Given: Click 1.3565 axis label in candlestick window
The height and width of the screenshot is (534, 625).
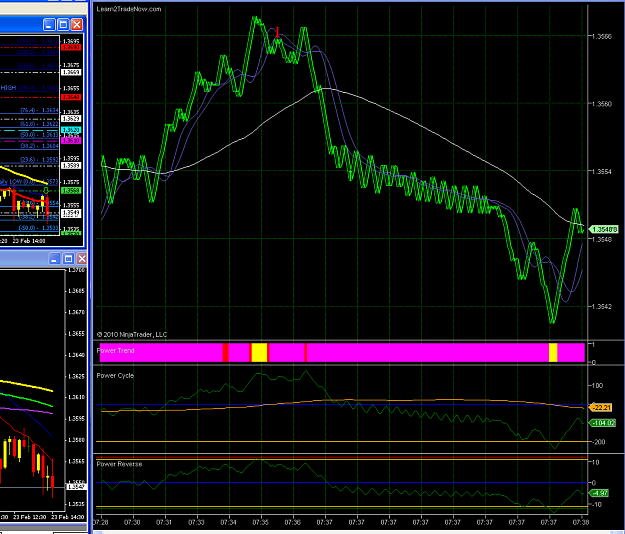Looking at the screenshot, I should [77, 461].
